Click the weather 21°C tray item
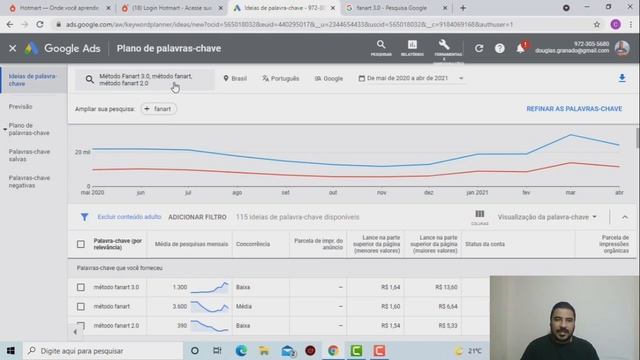Screen dimensions: 640x360 coord(468,351)
